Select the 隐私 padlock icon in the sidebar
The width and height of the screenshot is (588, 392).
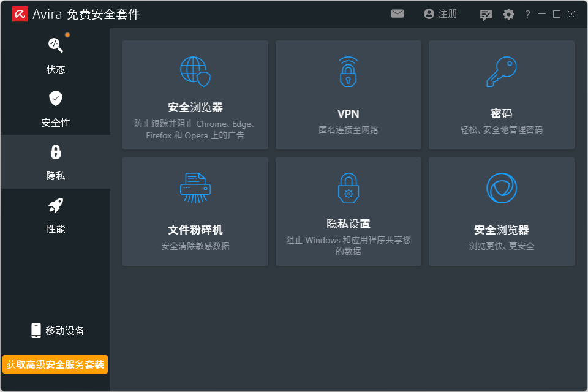(56, 153)
